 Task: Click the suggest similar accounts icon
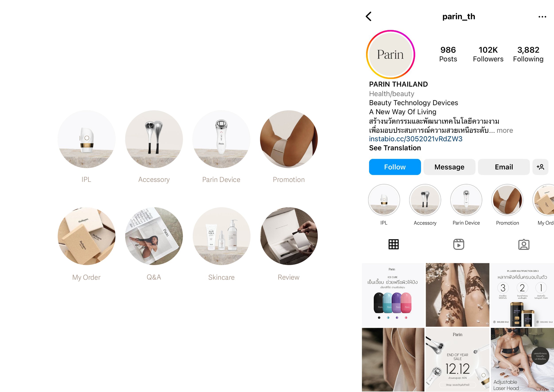540,167
